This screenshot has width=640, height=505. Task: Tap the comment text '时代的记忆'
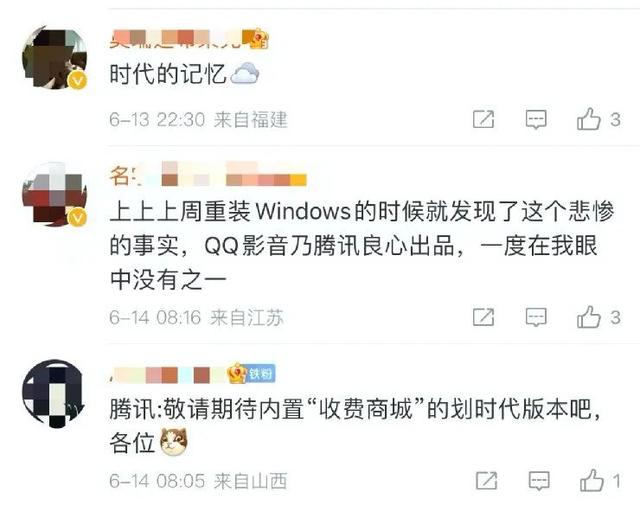coord(167,75)
